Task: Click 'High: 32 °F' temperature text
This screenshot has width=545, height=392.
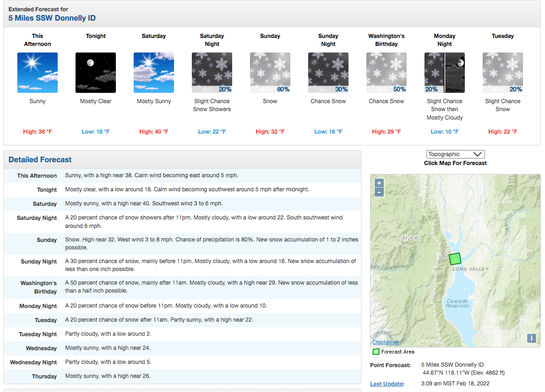Action: pyautogui.click(x=270, y=132)
